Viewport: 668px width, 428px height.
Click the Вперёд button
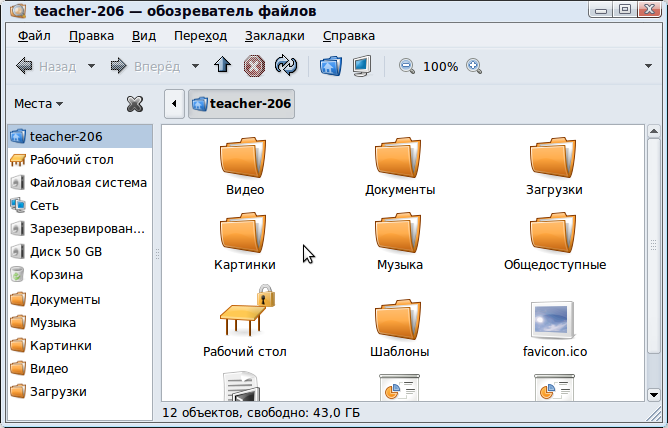pyautogui.click(x=145, y=66)
